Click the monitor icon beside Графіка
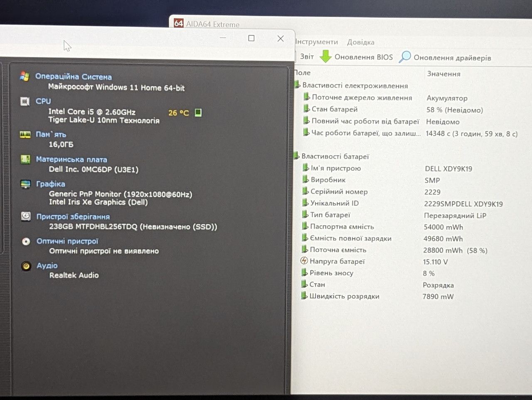 (x=26, y=184)
